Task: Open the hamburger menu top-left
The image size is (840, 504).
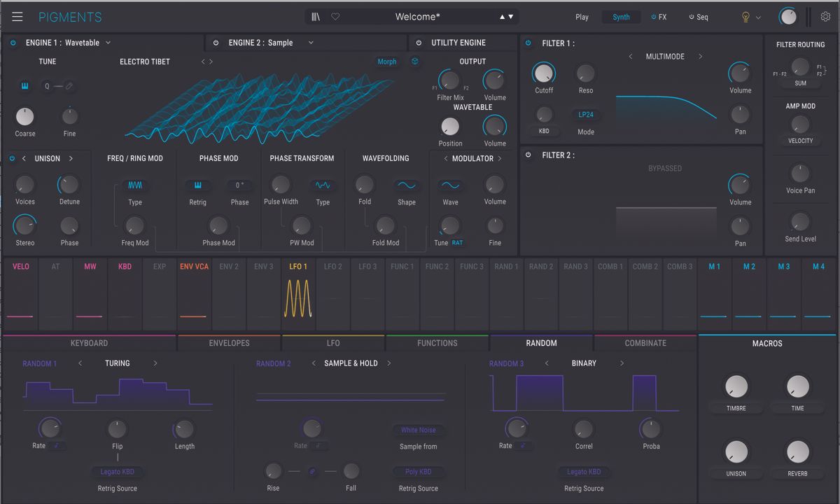Action: [x=17, y=16]
